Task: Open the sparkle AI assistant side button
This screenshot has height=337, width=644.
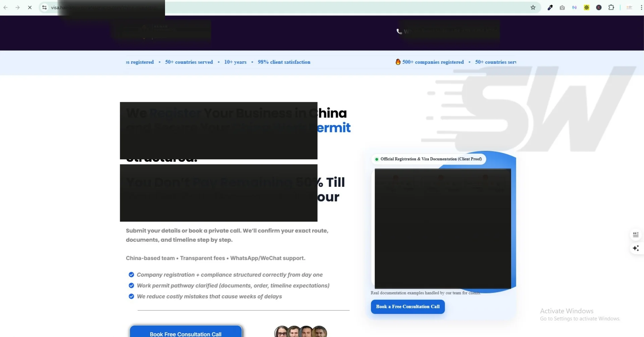Action: 636,248
